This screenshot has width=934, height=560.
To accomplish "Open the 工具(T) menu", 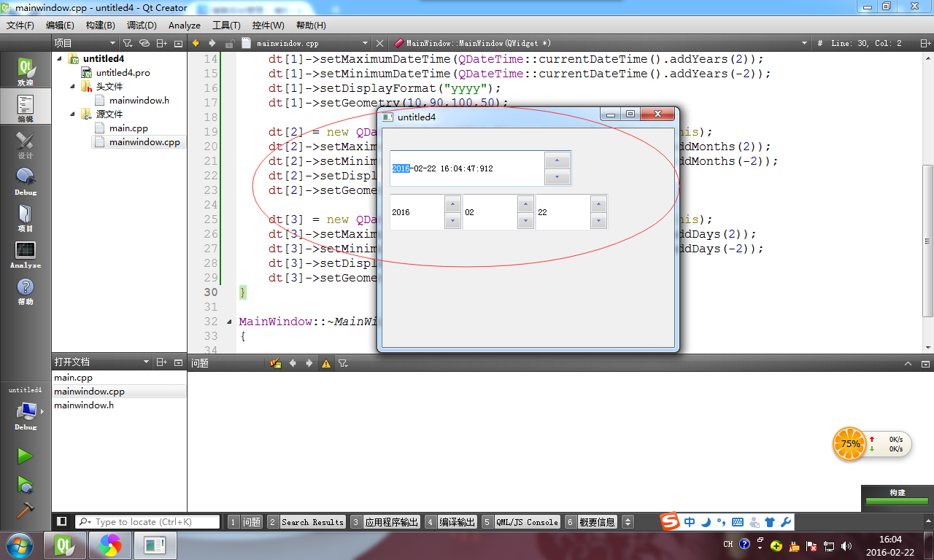I will click(x=226, y=25).
